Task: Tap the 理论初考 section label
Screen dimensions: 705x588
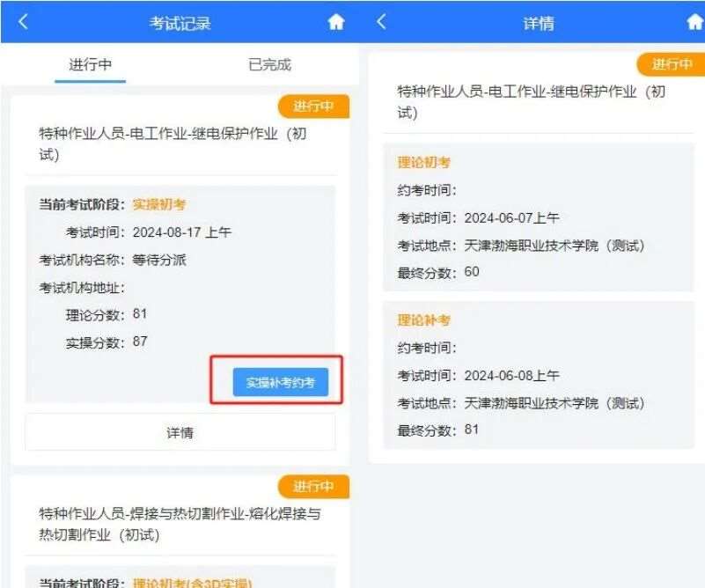Action: 425,162
